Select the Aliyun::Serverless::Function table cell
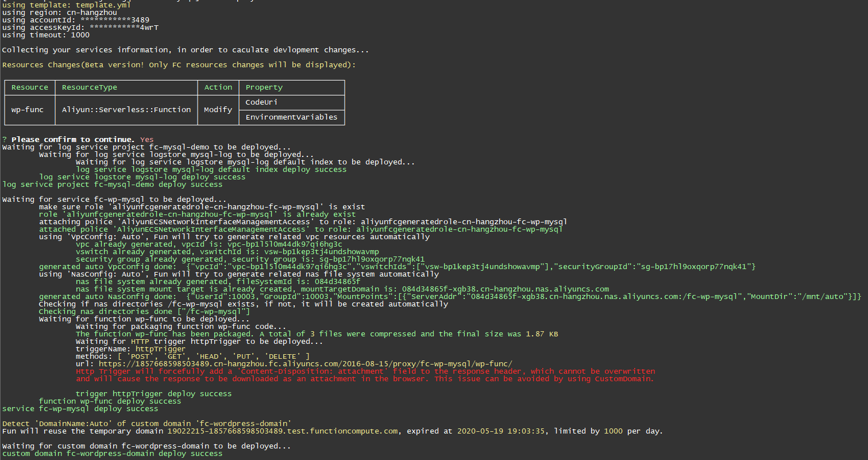868x460 pixels. (x=126, y=110)
